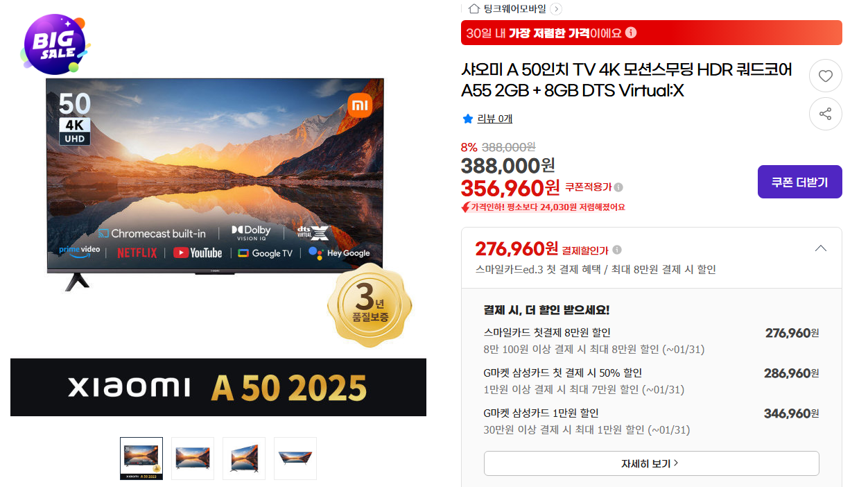
Task: Collapse the 결제할인가 discount panel chevron
Action: point(820,248)
